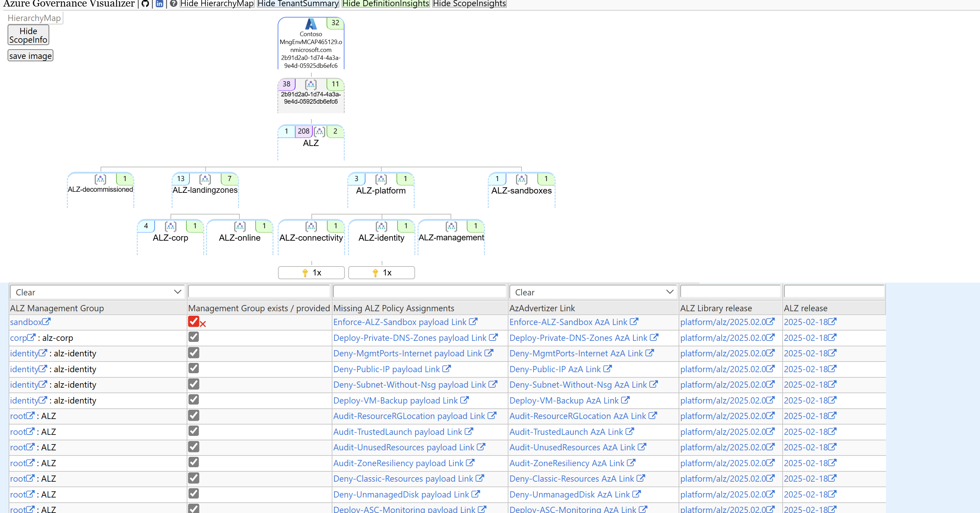Click the help question mark icon
The width and height of the screenshot is (980, 513).
pyautogui.click(x=174, y=4)
